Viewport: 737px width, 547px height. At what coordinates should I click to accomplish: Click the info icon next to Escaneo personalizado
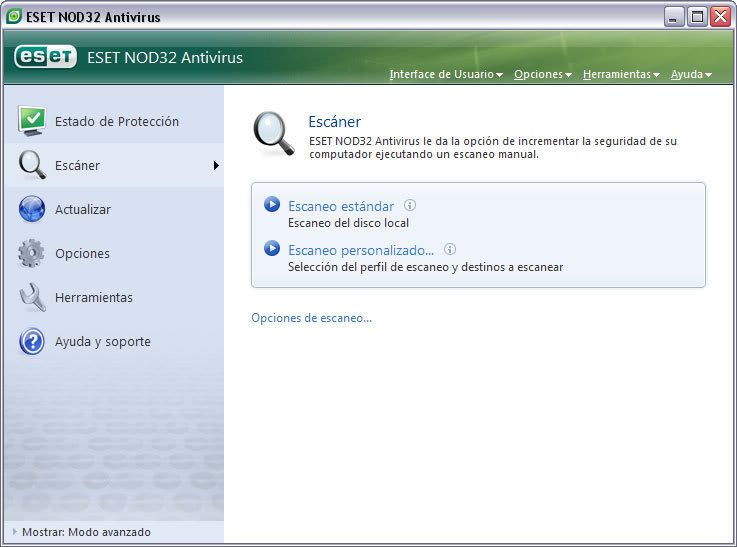coord(450,249)
